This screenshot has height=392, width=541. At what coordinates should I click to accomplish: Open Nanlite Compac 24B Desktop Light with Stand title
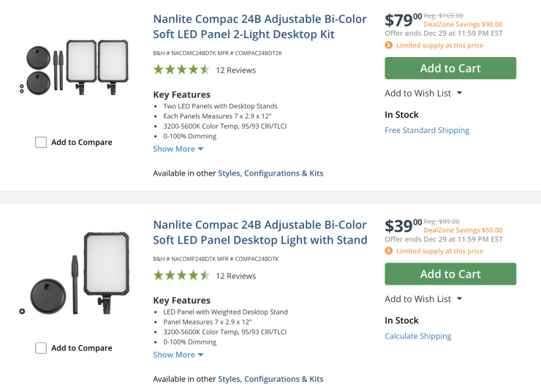(260, 232)
